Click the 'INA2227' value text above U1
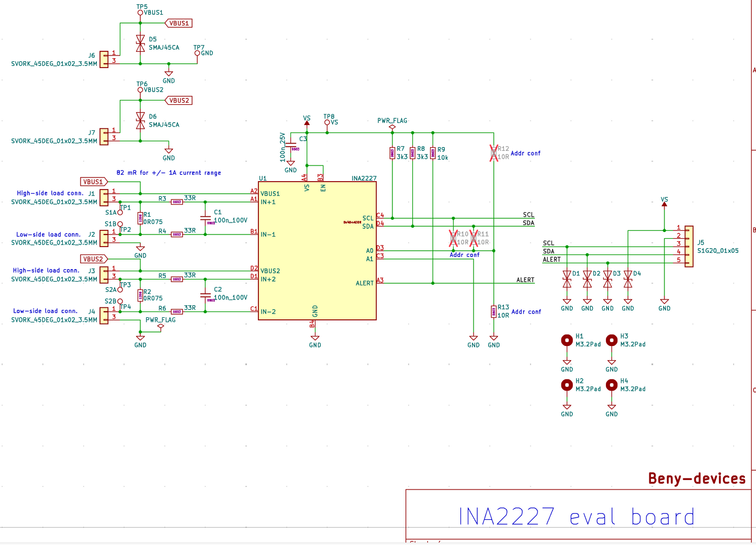This screenshot has width=756, height=545. [x=364, y=179]
